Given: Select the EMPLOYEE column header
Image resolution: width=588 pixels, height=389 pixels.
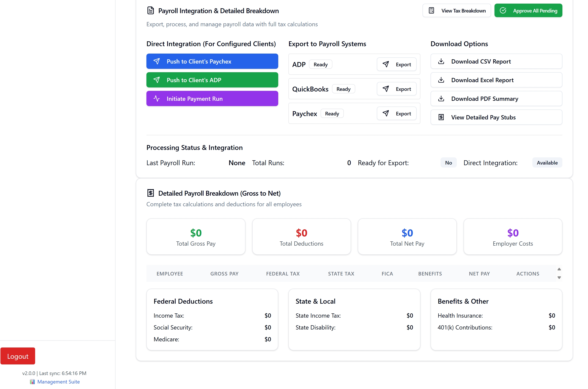Looking at the screenshot, I should (x=169, y=273).
